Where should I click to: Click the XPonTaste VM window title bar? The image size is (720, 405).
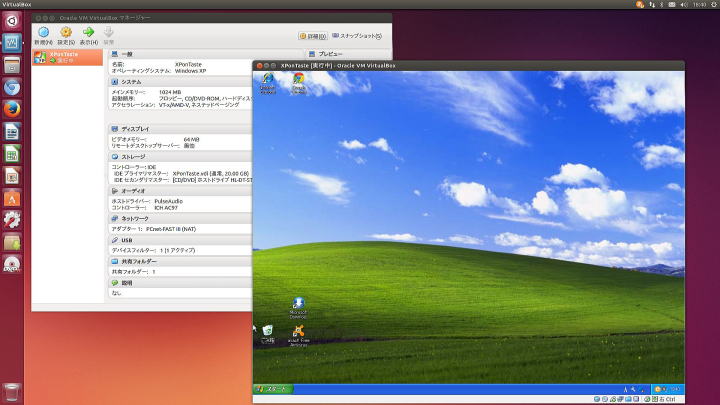pyautogui.click(x=468, y=66)
